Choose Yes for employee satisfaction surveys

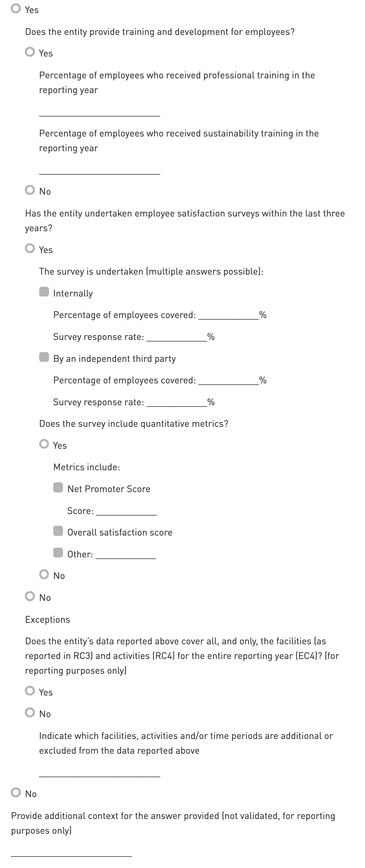click(30, 248)
